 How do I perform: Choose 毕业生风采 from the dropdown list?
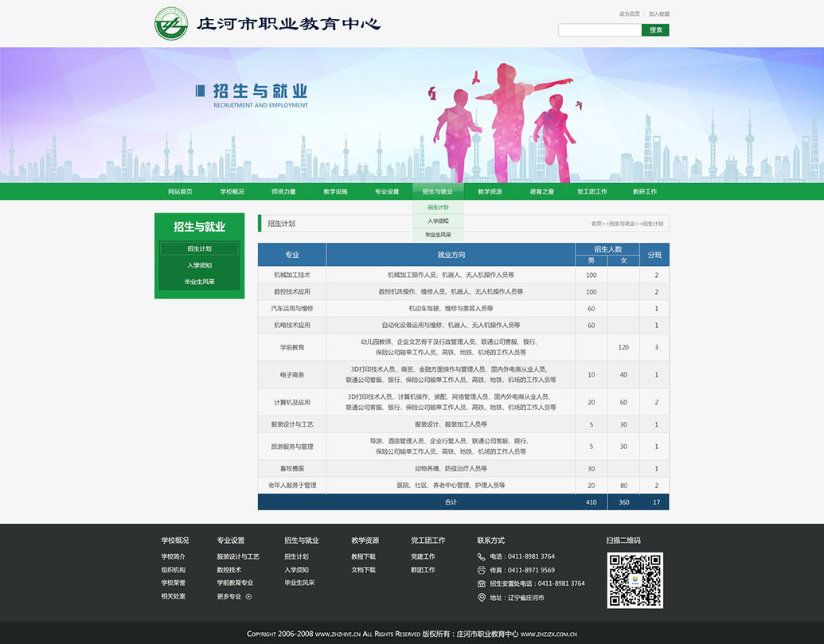[437, 235]
